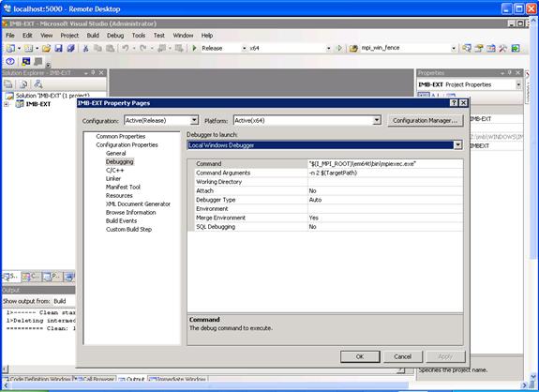Select General under Configuration Properties
This screenshot has height=392, width=539.
(116, 154)
